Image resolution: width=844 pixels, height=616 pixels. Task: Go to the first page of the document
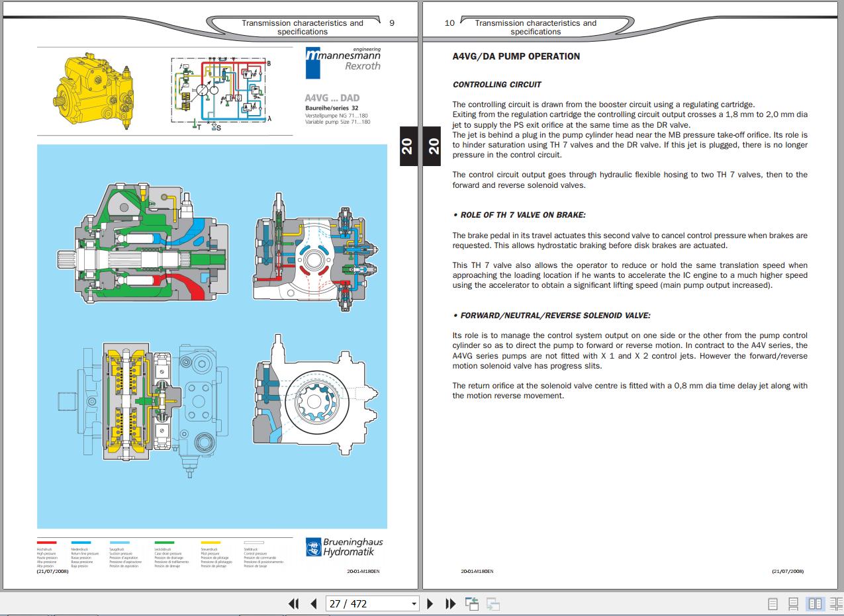(294, 603)
